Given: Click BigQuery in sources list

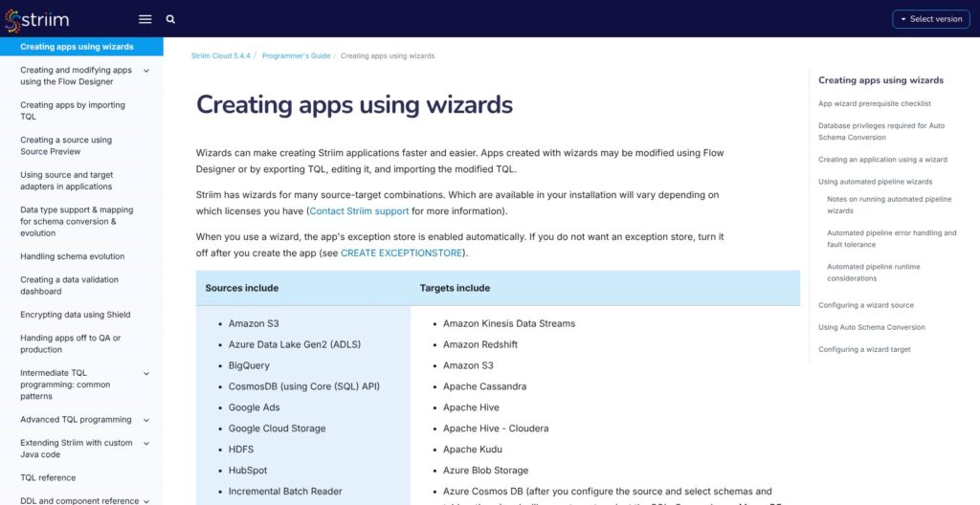Looking at the screenshot, I should pyautogui.click(x=249, y=365).
